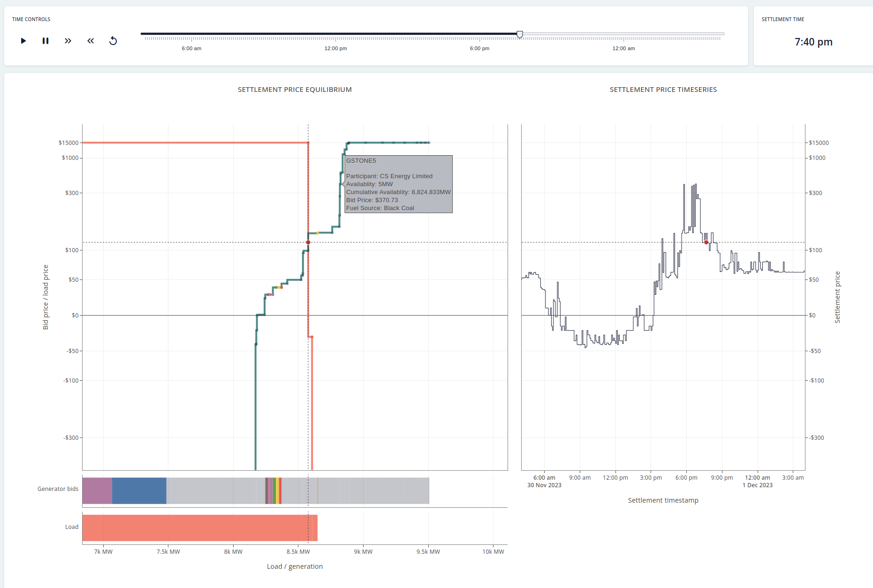Screen dimensions: 873x588
Task: Reset the timeline with the restart icon
Action: click(x=113, y=41)
